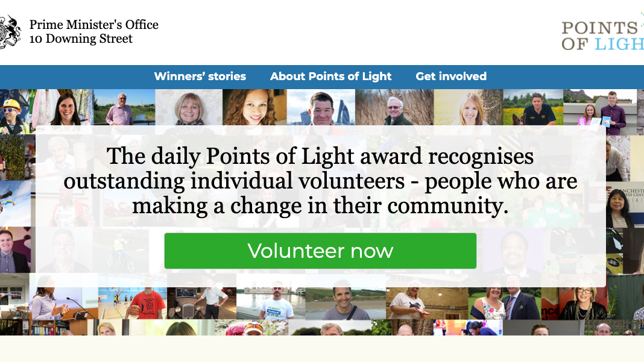Image resolution: width=644 pixels, height=362 pixels.
Task: Select photo of man in pink shirt by river
Action: (123, 108)
